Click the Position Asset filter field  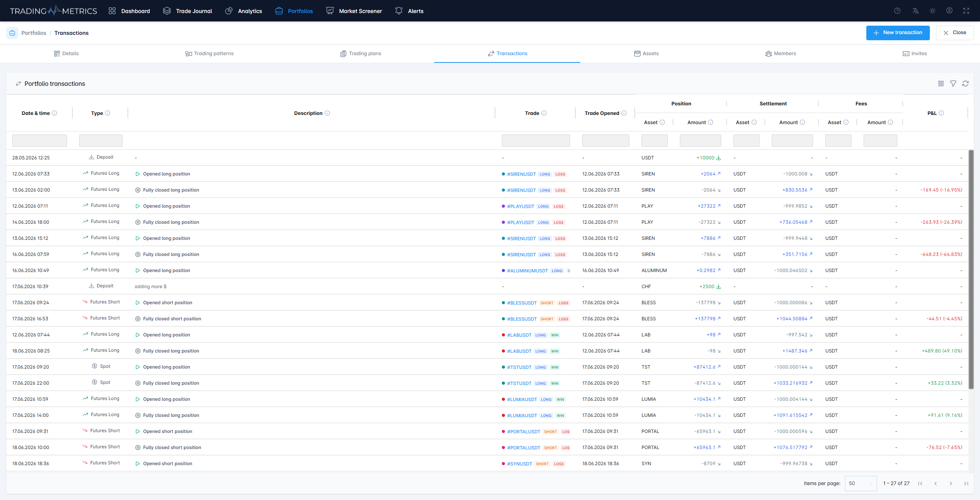coord(655,140)
